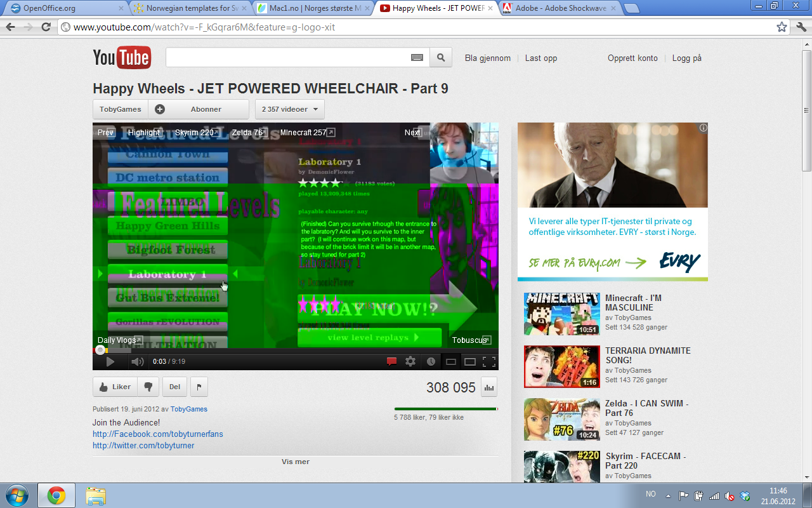Open the on-screen keyboard in search box
The height and width of the screenshot is (508, 812).
point(417,58)
